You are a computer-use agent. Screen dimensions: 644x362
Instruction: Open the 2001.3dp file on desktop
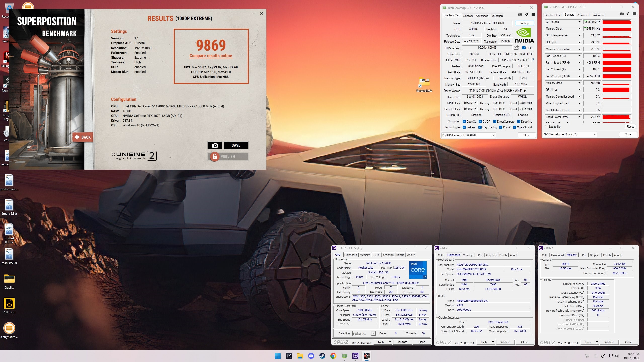[9, 306]
